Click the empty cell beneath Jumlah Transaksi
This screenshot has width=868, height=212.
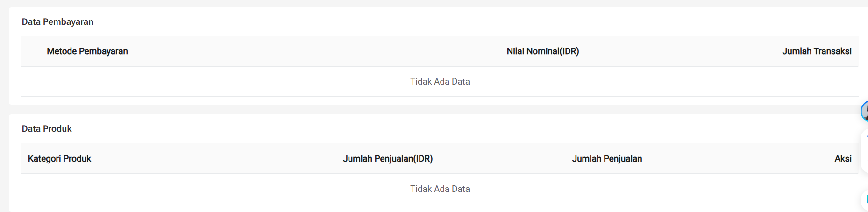817,82
